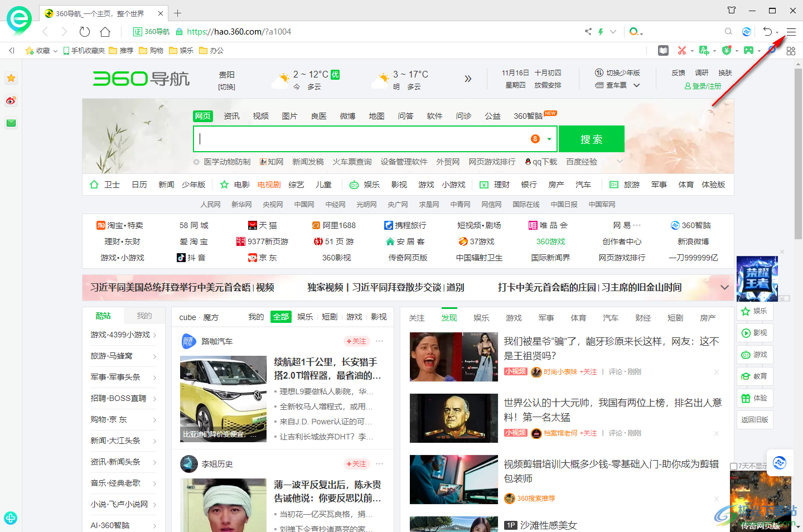The image size is (803, 532).
Task: Go back with the back arrow
Action: pyautogui.click(x=45, y=32)
